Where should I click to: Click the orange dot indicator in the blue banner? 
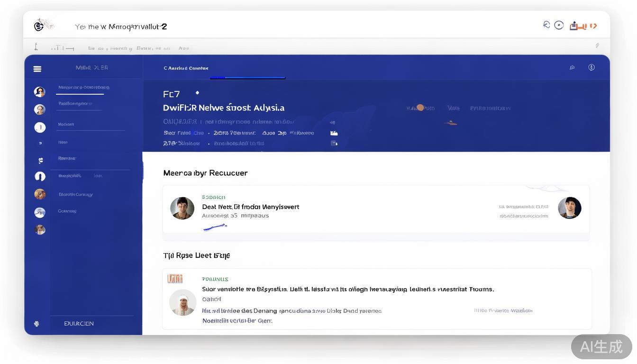pyautogui.click(x=420, y=108)
